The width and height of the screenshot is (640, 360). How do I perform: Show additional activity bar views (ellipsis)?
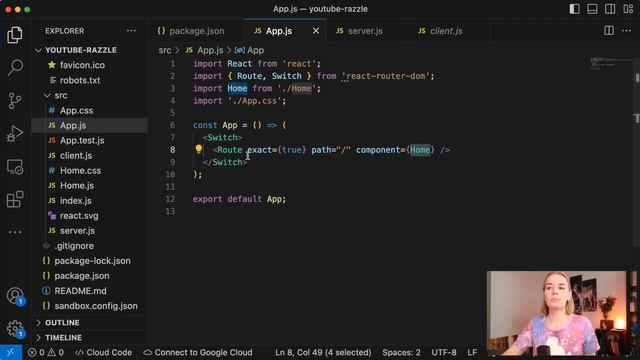(x=15, y=232)
